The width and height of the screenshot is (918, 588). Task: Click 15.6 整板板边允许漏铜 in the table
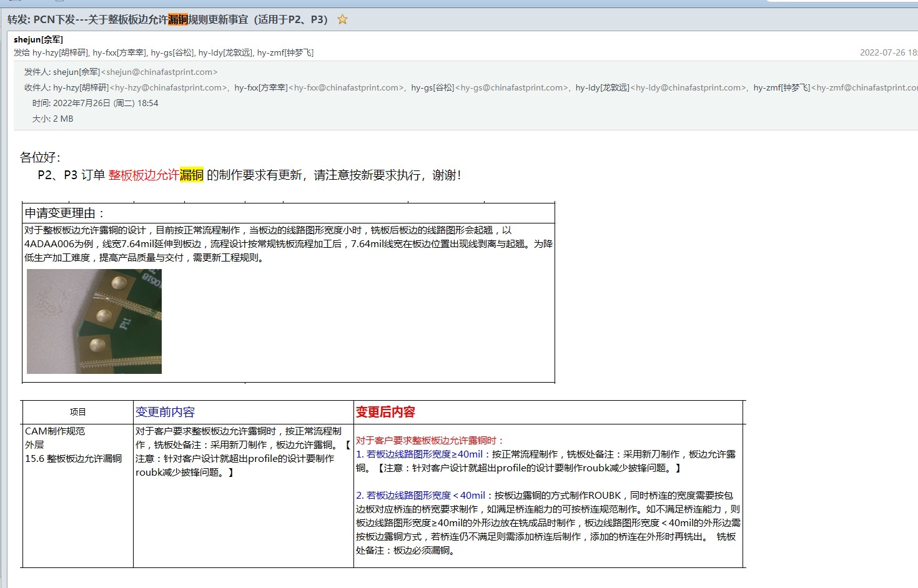(x=74, y=459)
